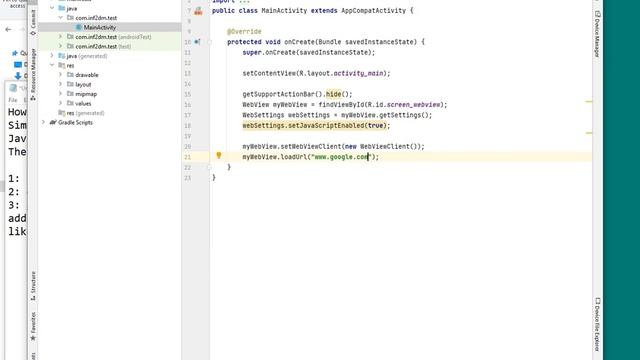This screenshot has height=360, width=640.
Task: Click the java source folder icon
Action: point(62,8)
